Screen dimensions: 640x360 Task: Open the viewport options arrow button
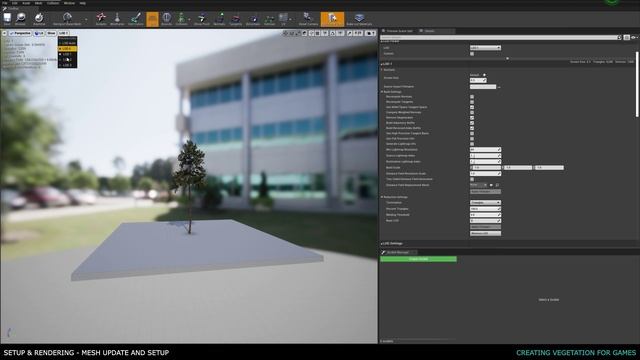click(4, 33)
